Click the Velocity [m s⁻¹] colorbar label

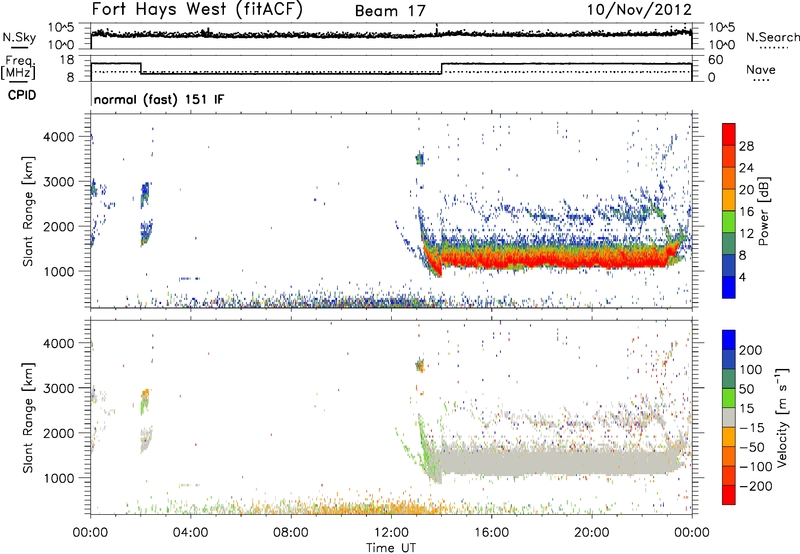[x=782, y=417]
